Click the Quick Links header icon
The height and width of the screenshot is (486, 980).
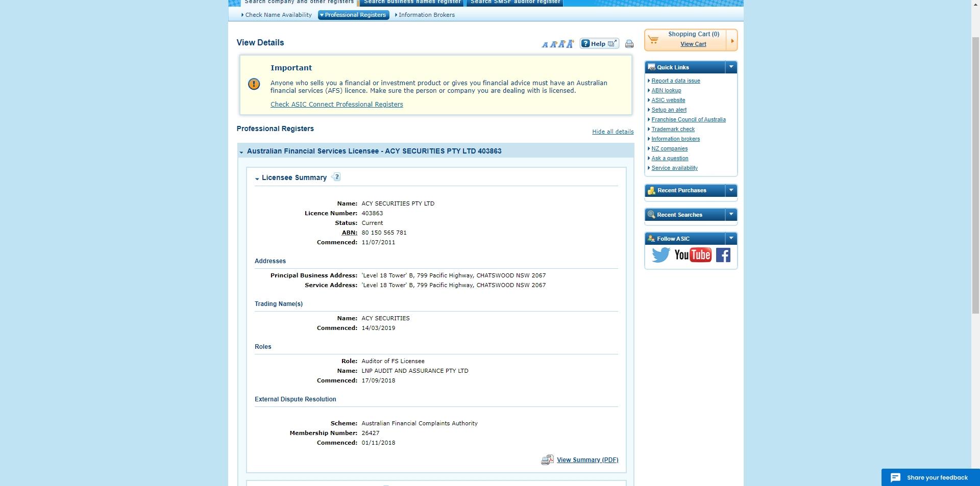[x=651, y=67]
